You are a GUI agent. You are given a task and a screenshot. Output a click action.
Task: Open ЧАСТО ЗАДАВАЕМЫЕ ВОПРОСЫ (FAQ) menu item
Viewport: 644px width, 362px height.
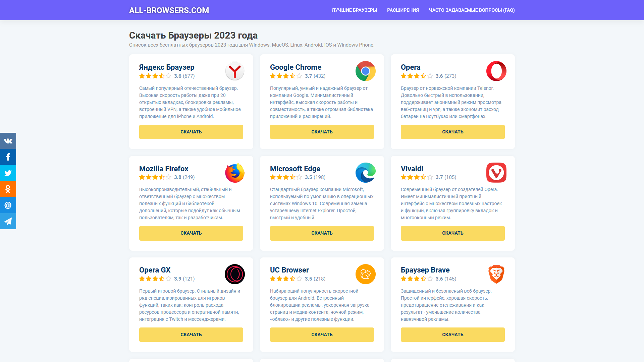click(472, 10)
